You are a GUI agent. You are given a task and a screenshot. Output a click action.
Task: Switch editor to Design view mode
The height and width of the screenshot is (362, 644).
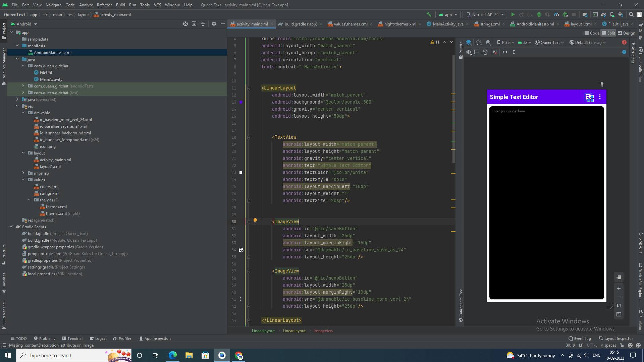(627, 33)
